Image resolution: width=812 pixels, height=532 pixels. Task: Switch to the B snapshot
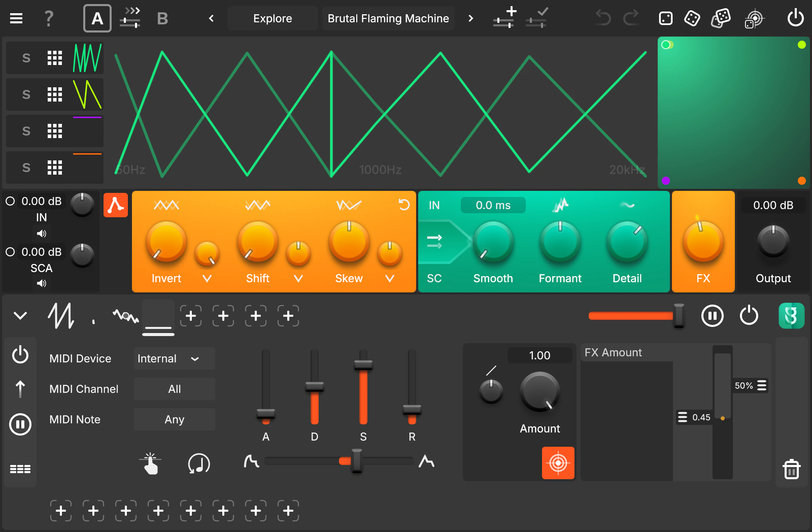coord(162,18)
